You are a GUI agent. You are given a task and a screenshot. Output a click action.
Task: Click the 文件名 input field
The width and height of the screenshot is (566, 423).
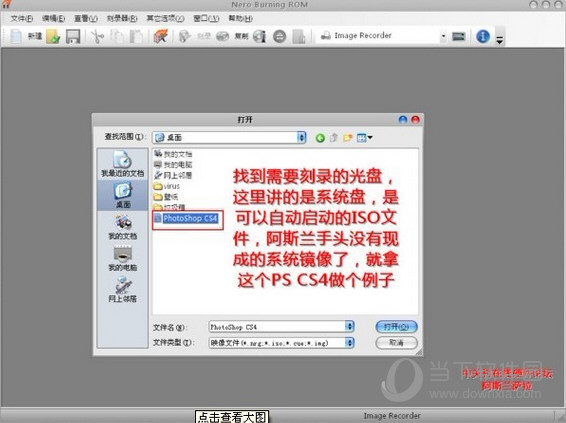tap(277, 327)
